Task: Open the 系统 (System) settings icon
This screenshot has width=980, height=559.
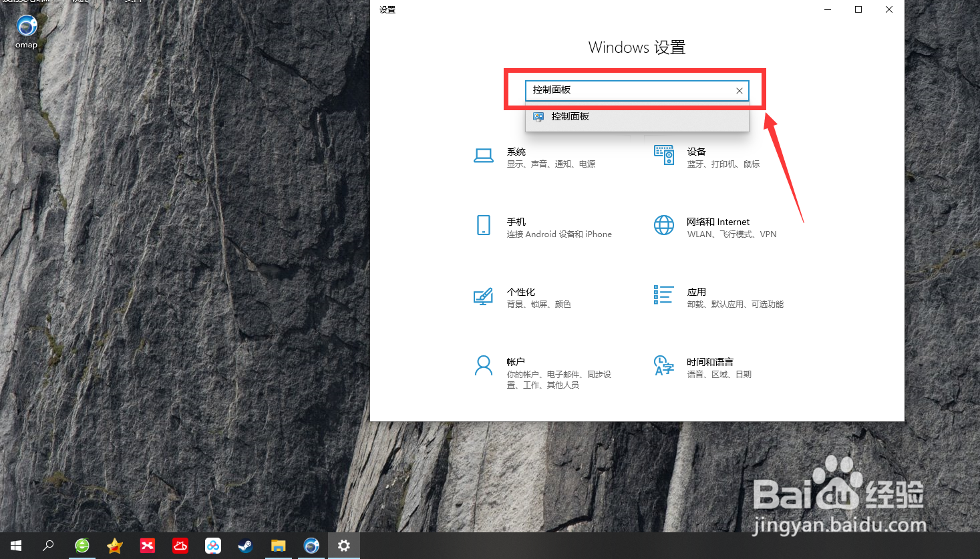Action: click(484, 156)
